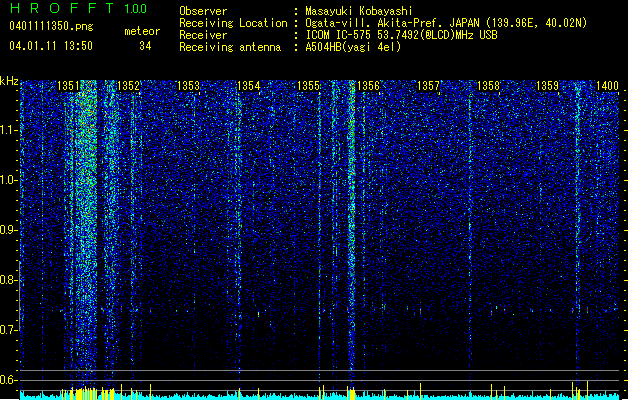
Task: Click the kHz axis unit label
Action: coord(9,81)
